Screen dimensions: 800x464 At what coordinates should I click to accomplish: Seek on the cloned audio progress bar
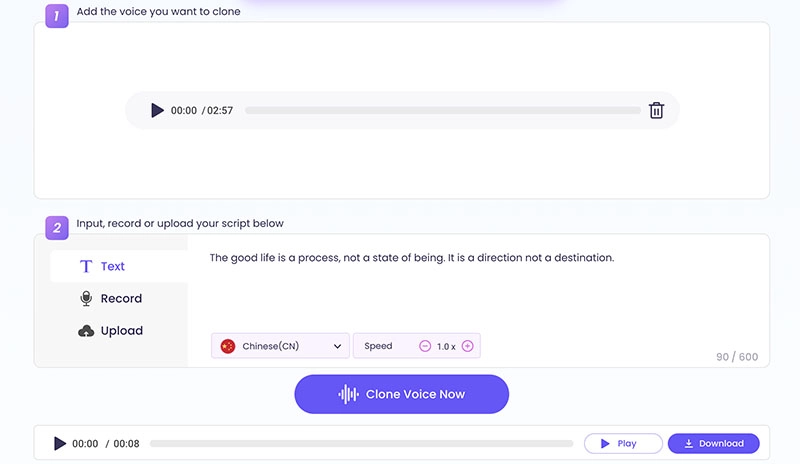click(361, 443)
